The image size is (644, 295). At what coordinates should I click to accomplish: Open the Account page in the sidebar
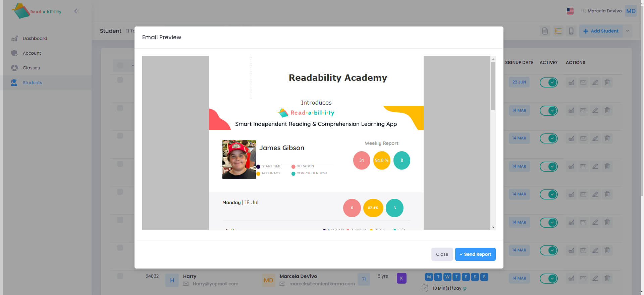[32, 53]
